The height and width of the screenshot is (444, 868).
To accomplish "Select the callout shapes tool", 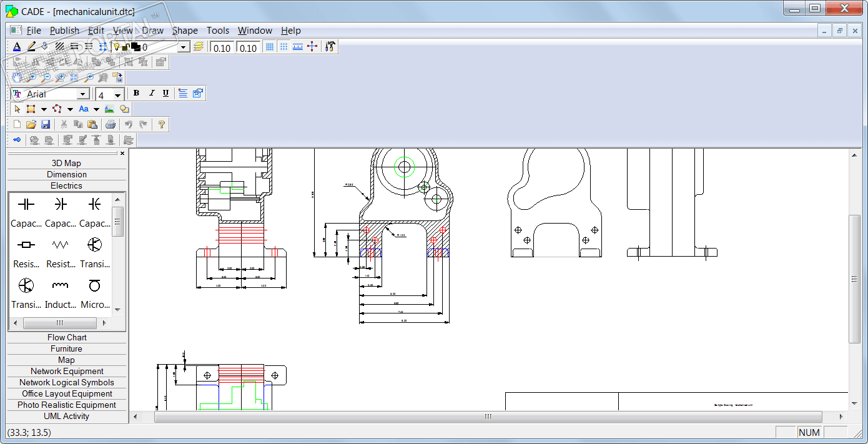I will pos(124,109).
